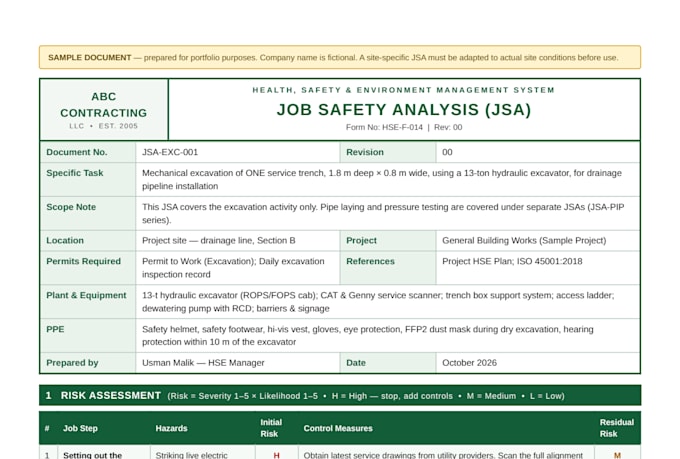Click the 'PPE' label cell
Screen dimensions: 680x459
point(88,336)
